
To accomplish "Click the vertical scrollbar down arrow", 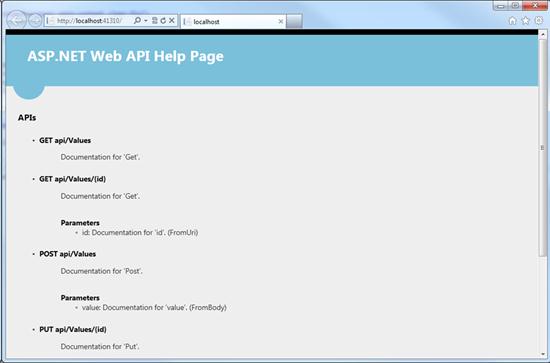I will 543,354.
